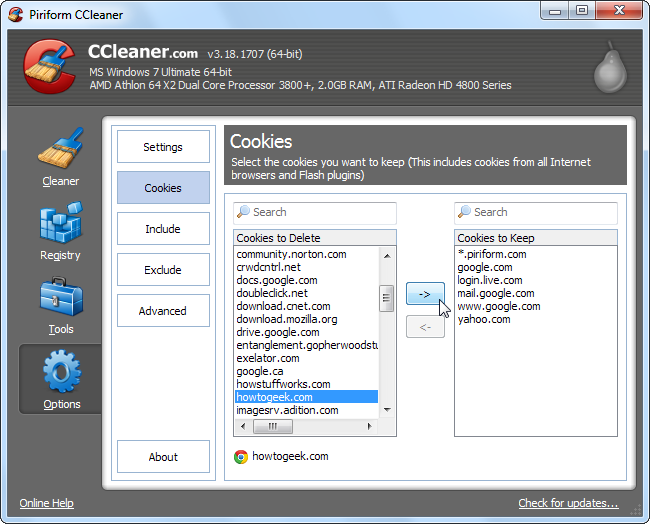Open the Settings tab
Screen dimensions: 650x524
[163, 147]
